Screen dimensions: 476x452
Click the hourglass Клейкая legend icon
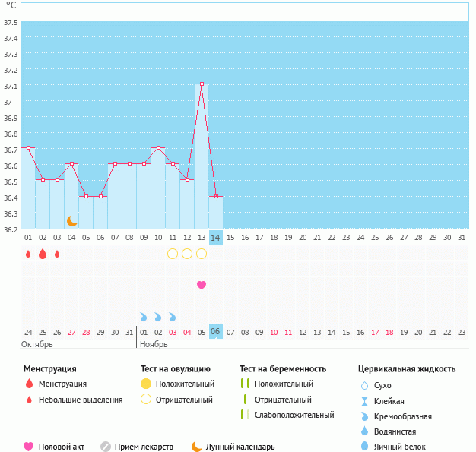click(x=365, y=401)
